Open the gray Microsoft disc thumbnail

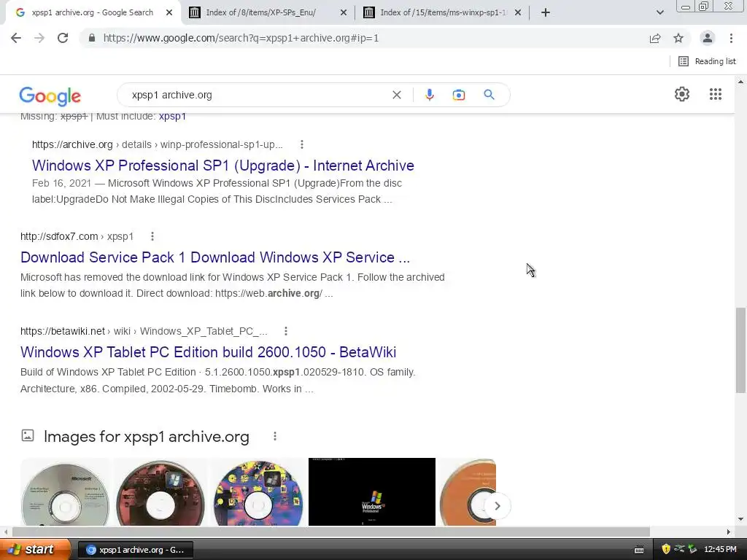click(65, 492)
